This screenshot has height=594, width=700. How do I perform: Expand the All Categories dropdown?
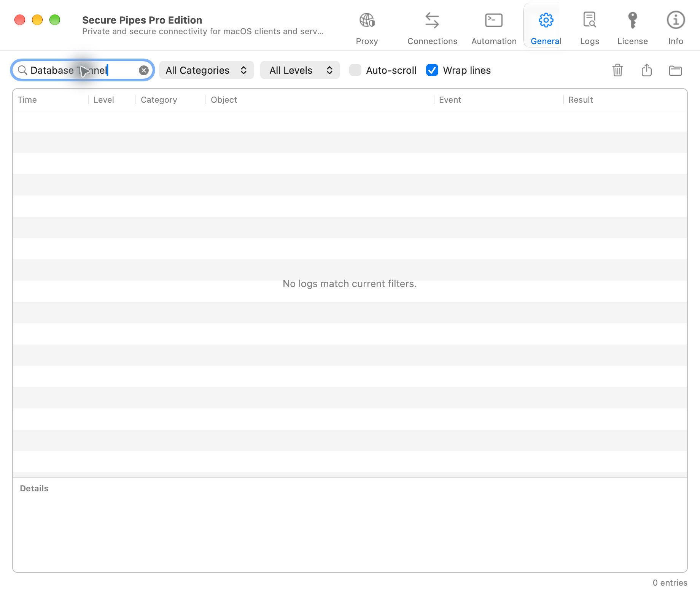click(207, 70)
